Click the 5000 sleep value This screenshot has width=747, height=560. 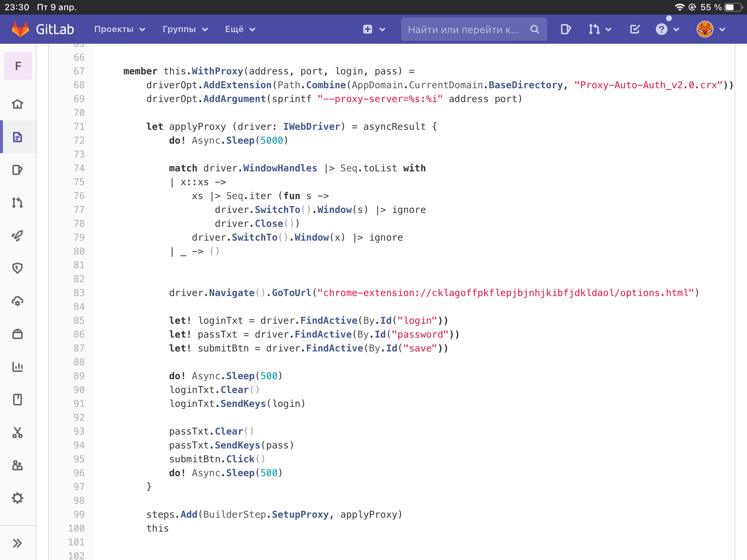tap(272, 140)
